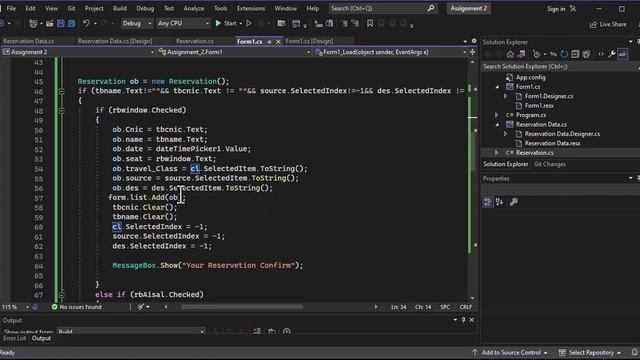Open Assignment 2 project scope dropdown
This screenshot has width=640, height=360.
pos(78,52)
